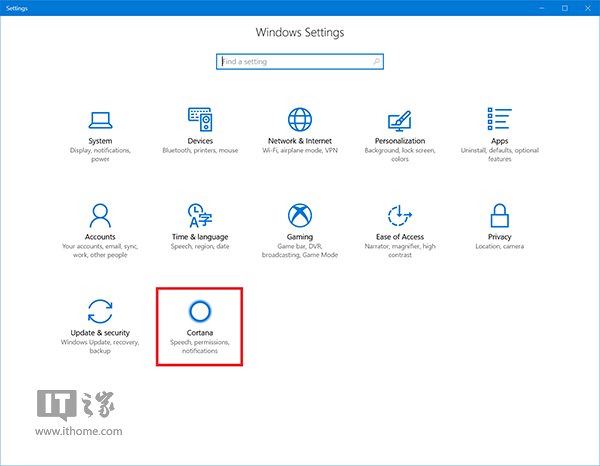Open the Cortana circle icon
Screen dimensions: 600x466
click(x=200, y=311)
